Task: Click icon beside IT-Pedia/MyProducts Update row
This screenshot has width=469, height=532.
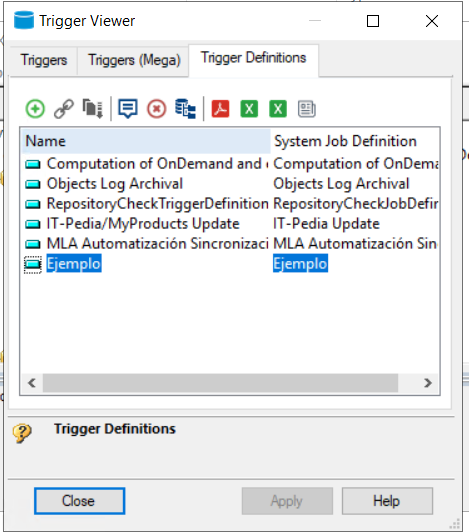Action: (x=33, y=224)
